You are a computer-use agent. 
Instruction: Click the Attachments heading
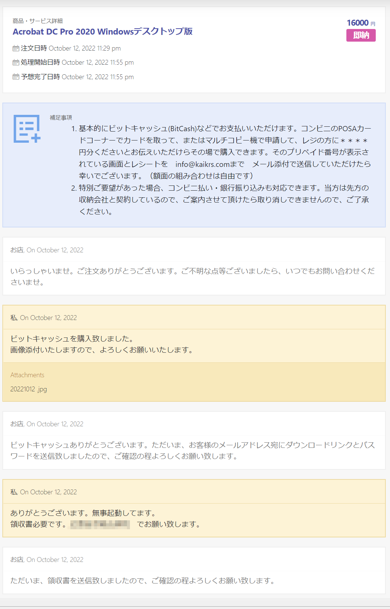point(27,375)
